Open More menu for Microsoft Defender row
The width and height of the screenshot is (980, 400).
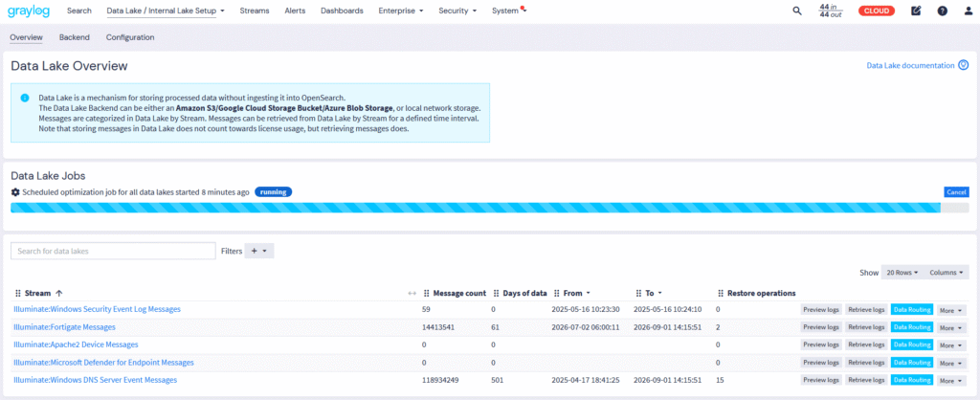(x=952, y=363)
